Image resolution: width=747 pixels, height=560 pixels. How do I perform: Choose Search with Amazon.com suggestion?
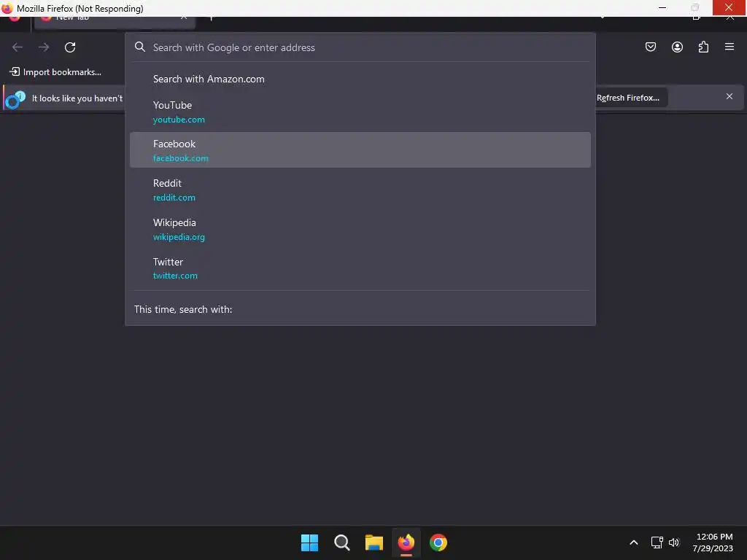coord(360,79)
